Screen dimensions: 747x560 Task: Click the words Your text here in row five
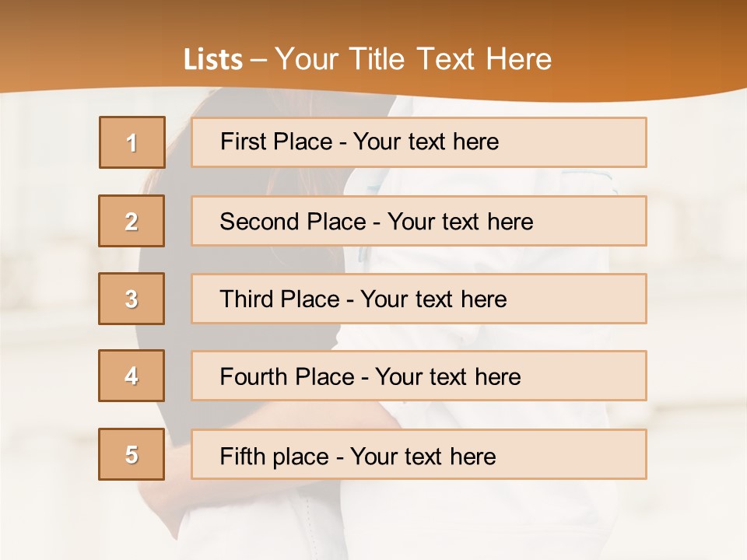point(423,456)
